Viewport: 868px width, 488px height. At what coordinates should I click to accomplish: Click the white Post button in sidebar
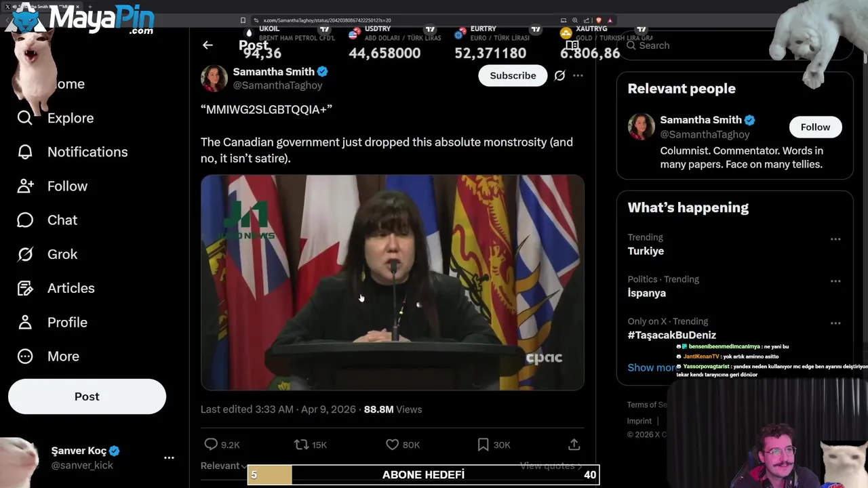point(87,396)
